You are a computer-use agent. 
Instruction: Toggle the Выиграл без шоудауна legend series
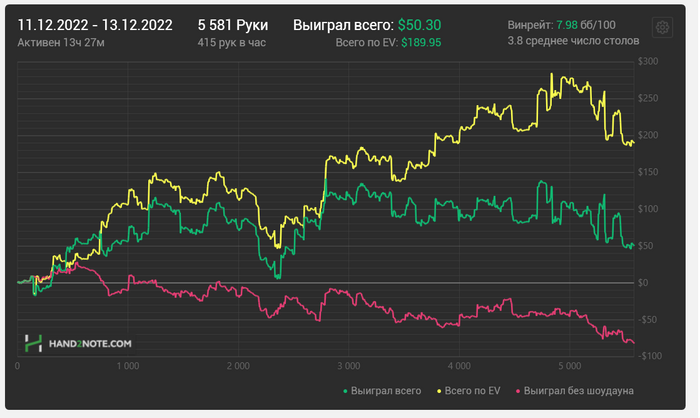[575, 391]
